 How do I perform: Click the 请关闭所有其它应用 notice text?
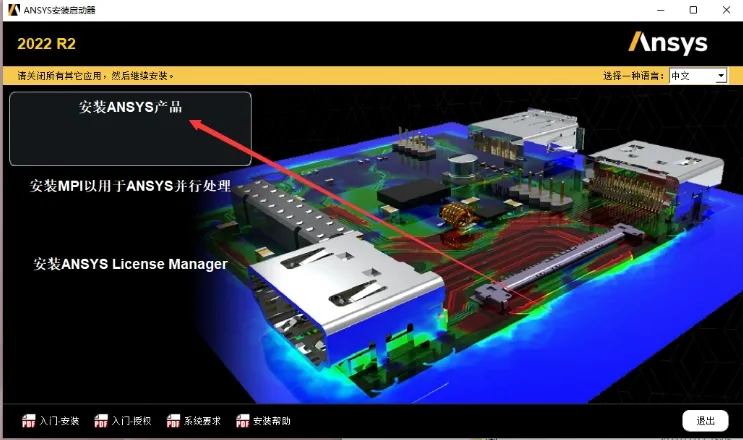coord(96,76)
